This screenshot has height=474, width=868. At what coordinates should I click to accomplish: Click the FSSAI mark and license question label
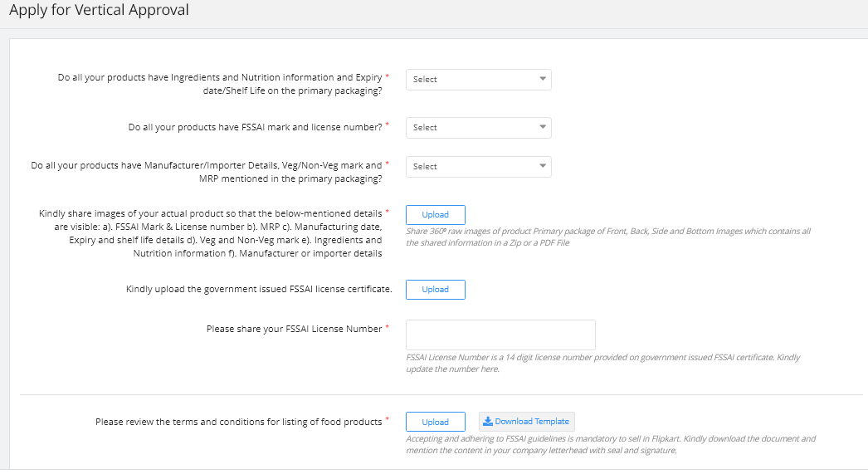pos(255,128)
